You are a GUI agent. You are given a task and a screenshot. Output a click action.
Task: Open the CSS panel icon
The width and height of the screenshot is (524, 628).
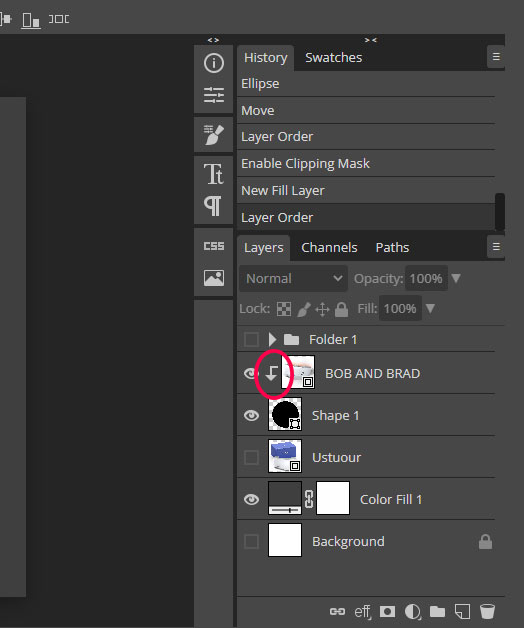214,246
